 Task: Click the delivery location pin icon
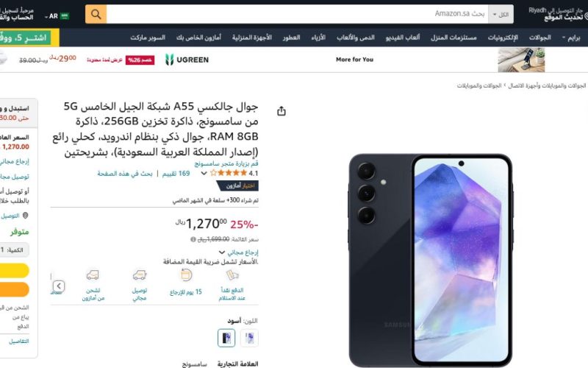(26, 216)
